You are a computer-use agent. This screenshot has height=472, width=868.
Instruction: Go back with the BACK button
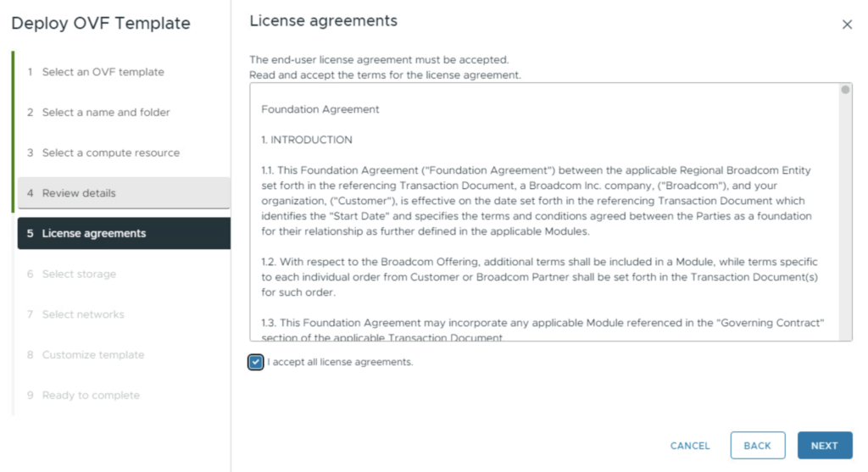tap(757, 446)
